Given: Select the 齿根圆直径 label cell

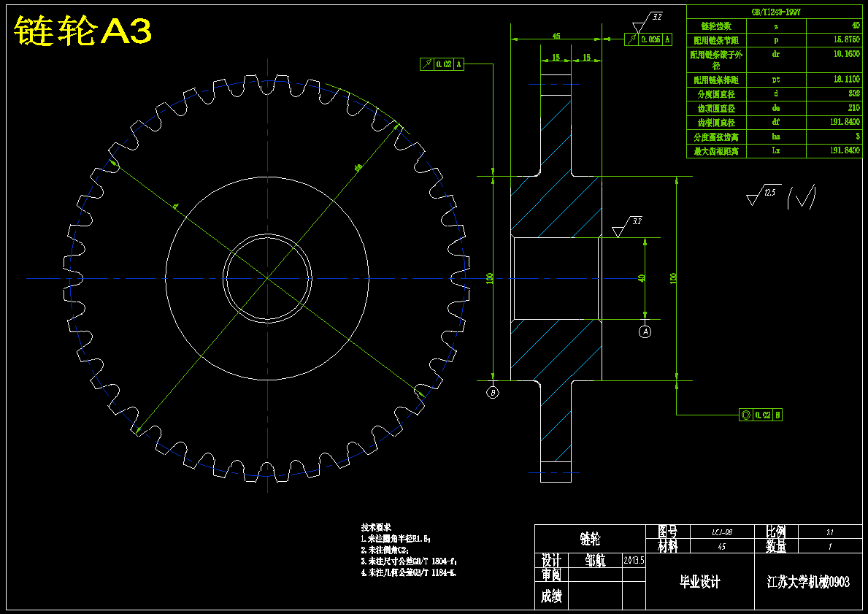Looking at the screenshot, I should (716, 123).
